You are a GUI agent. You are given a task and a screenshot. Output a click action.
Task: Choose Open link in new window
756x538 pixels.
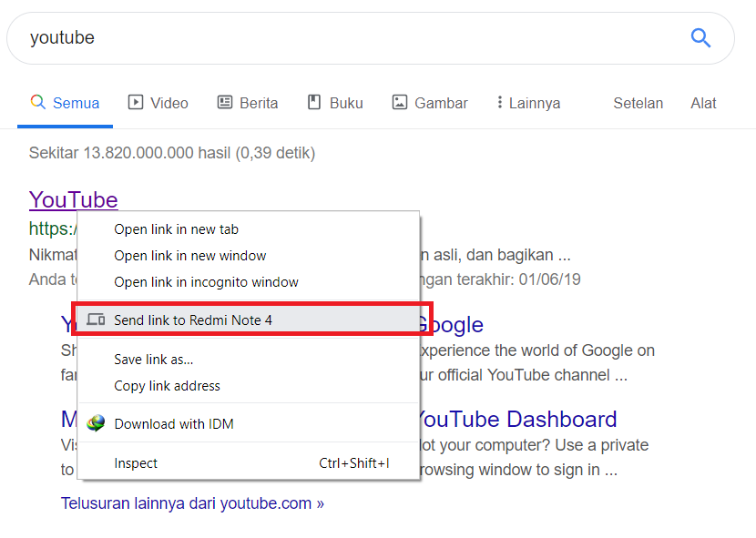pos(189,256)
